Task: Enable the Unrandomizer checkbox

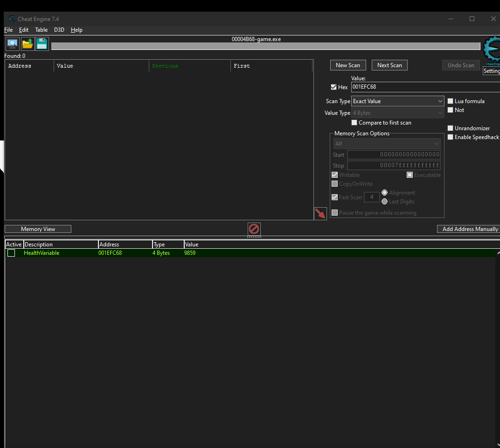Action: pos(450,128)
